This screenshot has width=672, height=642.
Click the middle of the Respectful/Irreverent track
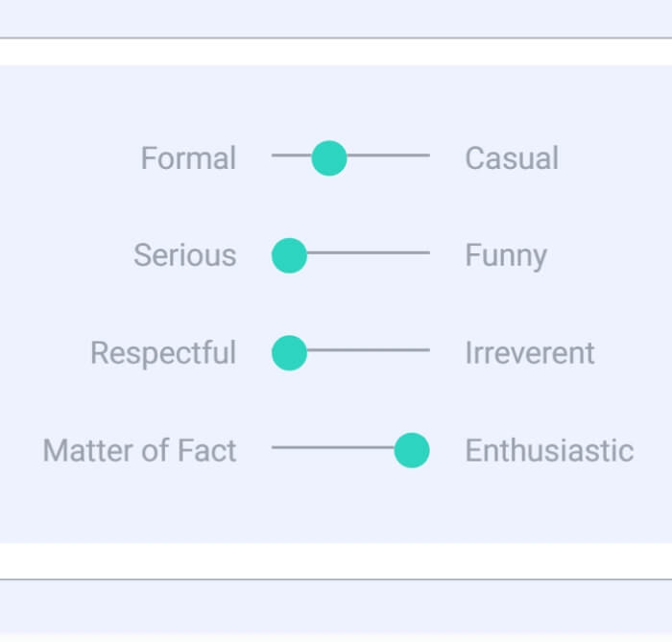pyautogui.click(x=351, y=350)
